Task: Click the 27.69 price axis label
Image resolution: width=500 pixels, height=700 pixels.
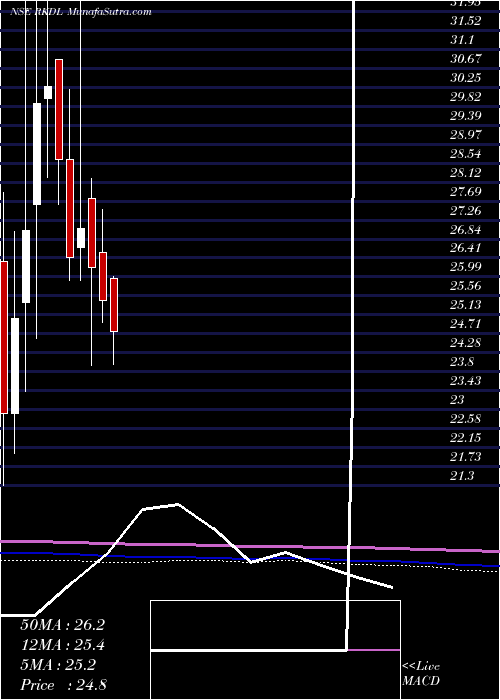Action: tap(466, 192)
